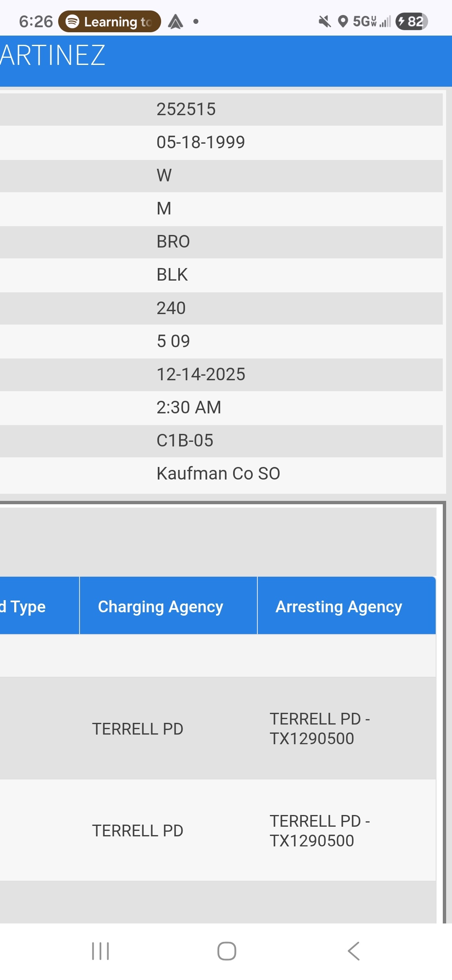
Task: Tap the birth date 05-18-1999
Action: pos(200,142)
